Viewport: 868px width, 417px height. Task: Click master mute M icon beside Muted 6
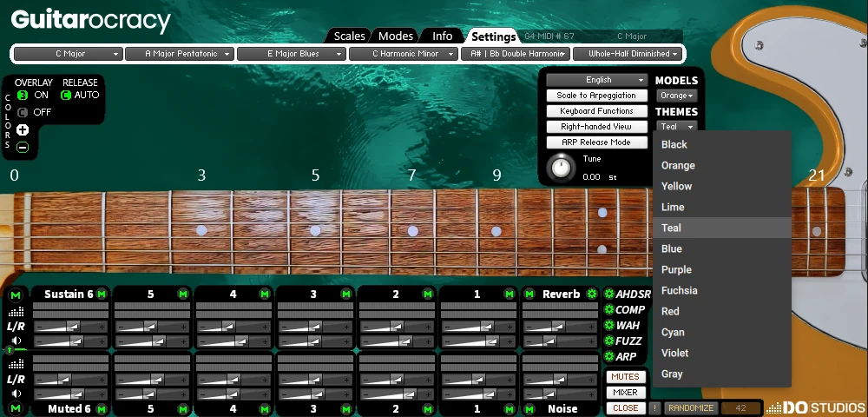coord(16,408)
